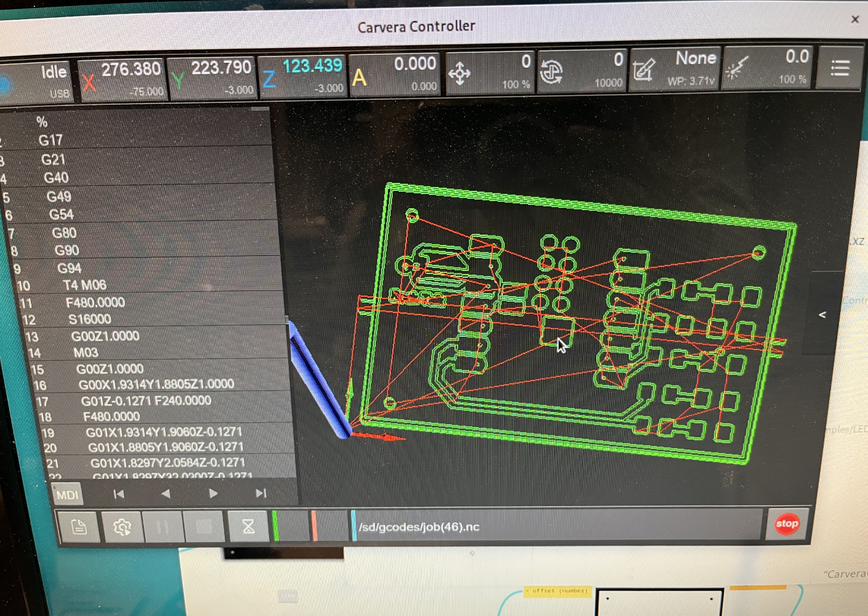868x616 pixels.
Task: Open the spindle speed control icon
Action: (551, 73)
